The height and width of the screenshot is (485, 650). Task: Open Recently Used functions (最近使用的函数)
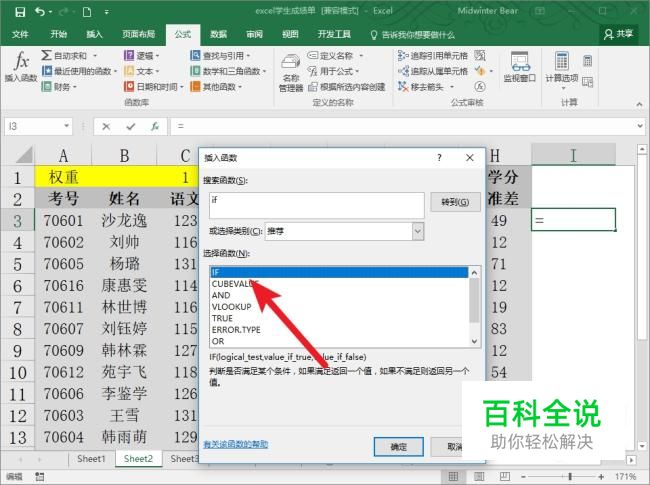79,71
